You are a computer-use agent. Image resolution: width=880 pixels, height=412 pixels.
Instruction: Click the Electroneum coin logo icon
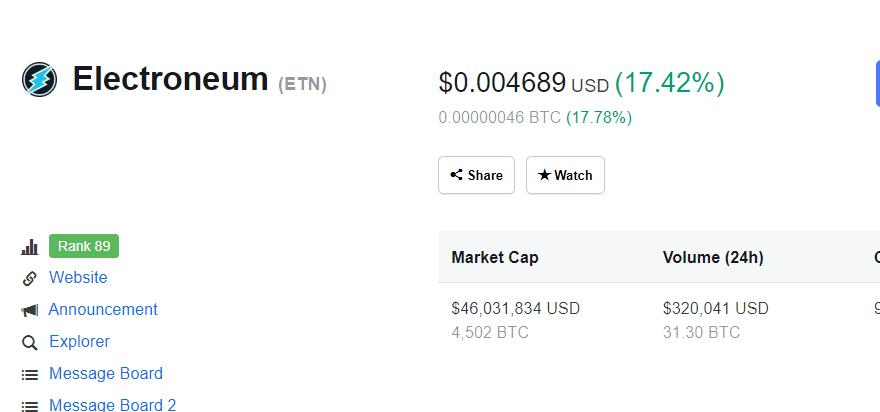point(40,79)
